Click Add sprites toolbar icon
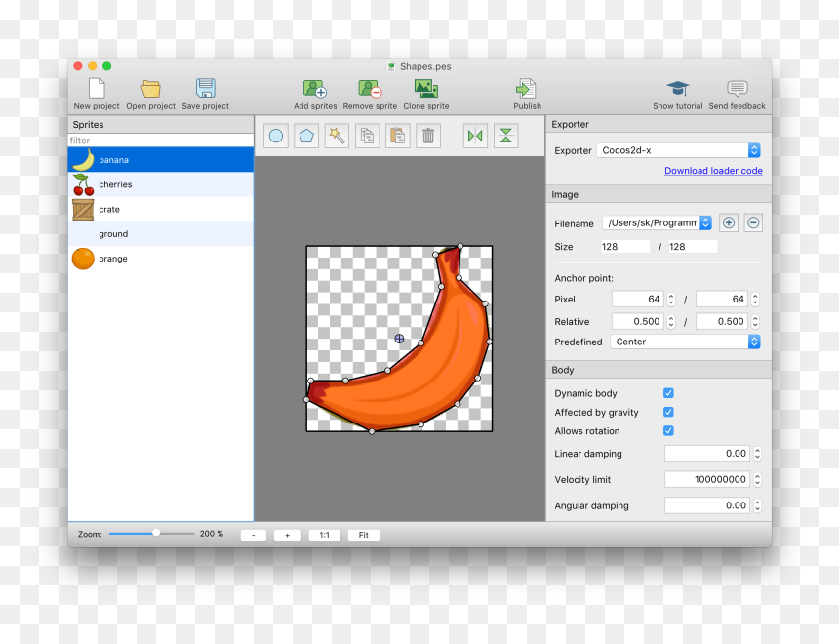Screen dimensions: 839x644 click(x=314, y=89)
